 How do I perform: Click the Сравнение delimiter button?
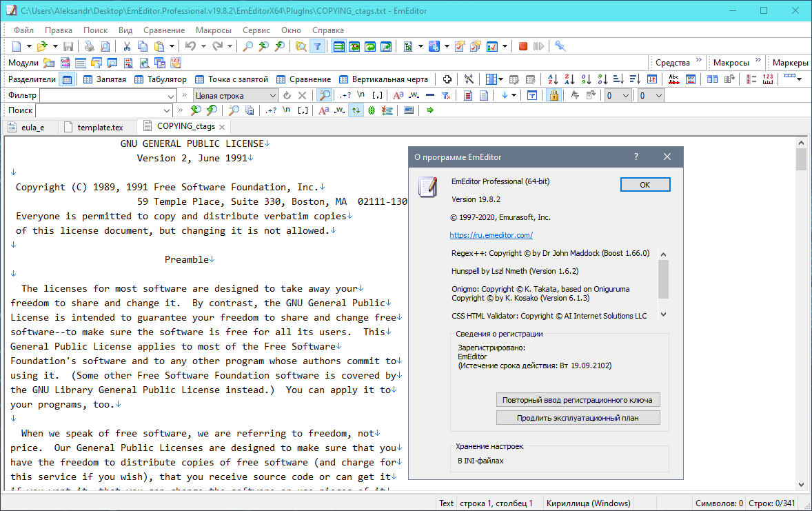point(303,79)
